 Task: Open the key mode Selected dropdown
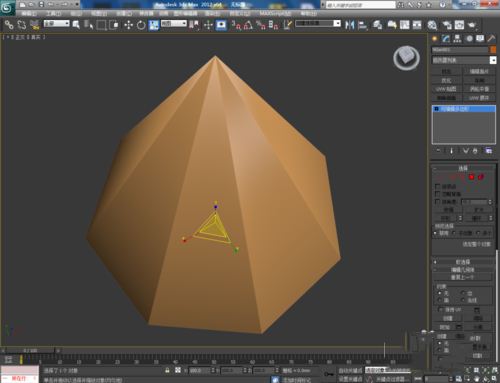pyautogui.click(x=388, y=370)
